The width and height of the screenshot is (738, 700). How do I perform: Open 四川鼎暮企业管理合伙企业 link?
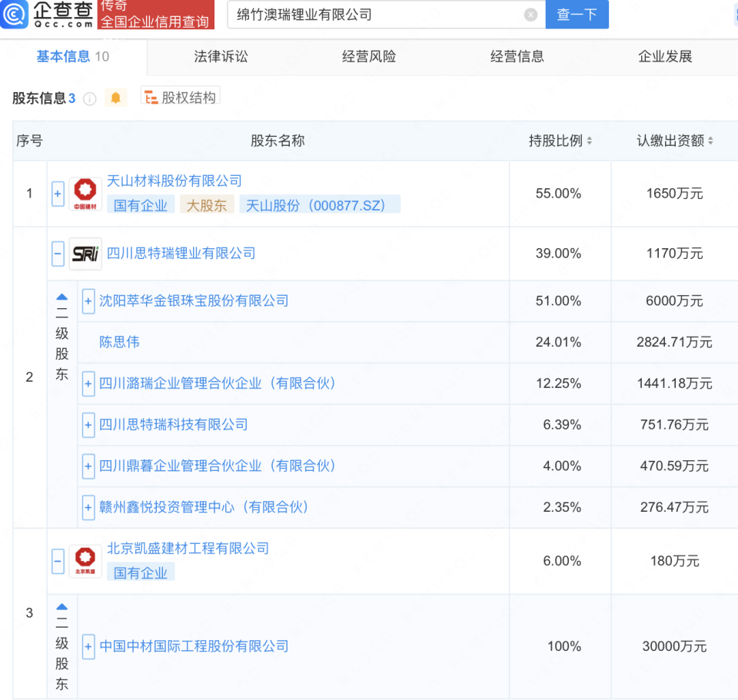point(218,466)
